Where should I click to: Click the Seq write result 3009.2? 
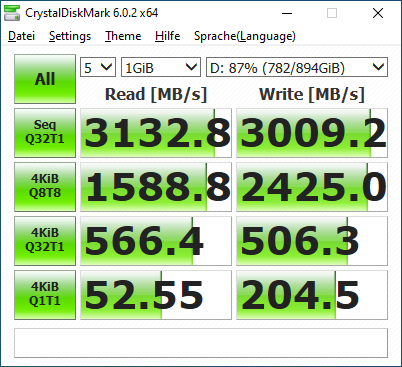(312, 133)
